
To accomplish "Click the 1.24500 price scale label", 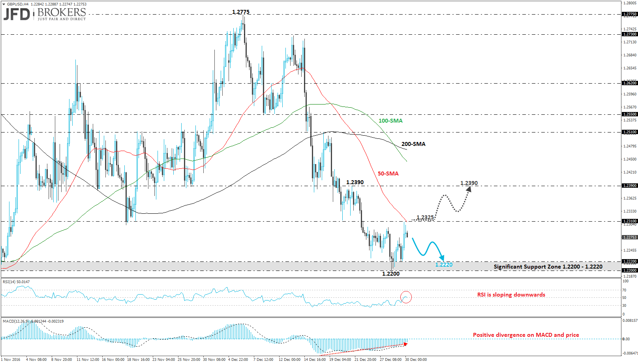I will pos(630,159).
